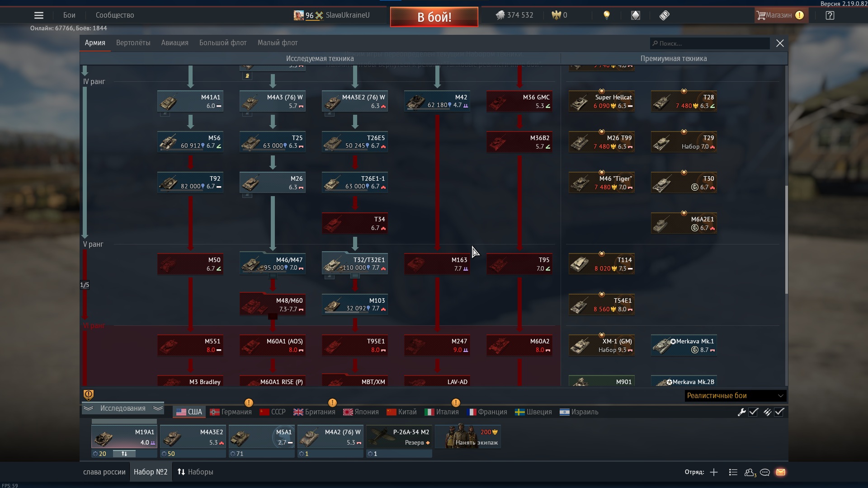The width and height of the screenshot is (868, 488).
Task: Click the research tree vertical scrollbar
Action: (786, 239)
